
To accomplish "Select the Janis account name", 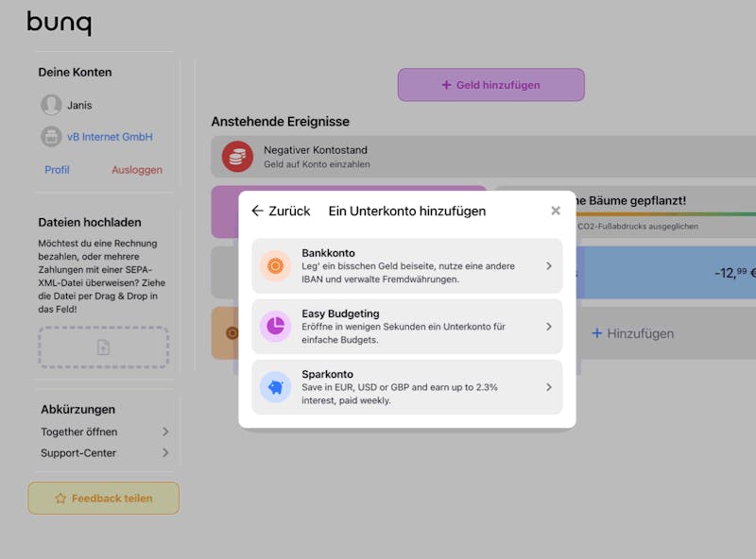I will pyautogui.click(x=79, y=105).
